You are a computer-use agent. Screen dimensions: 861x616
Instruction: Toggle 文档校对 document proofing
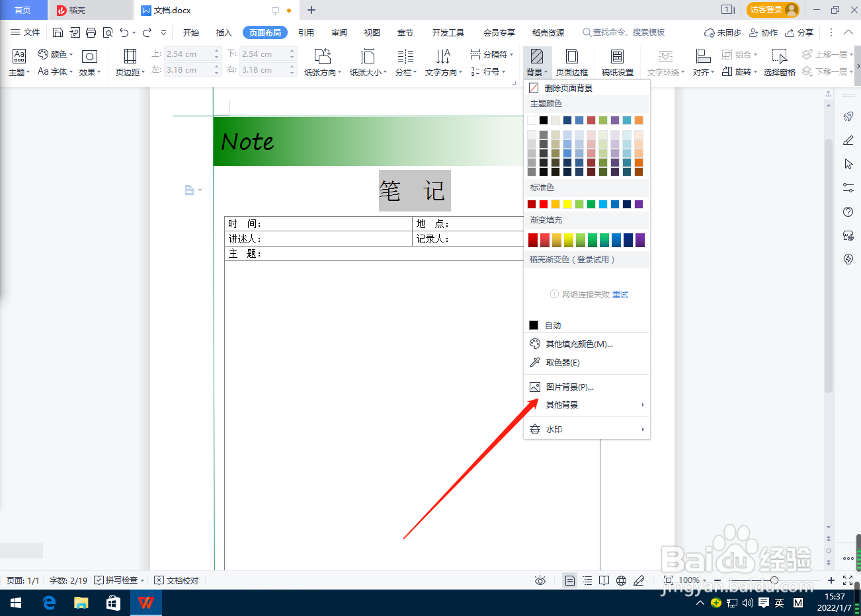pos(177,580)
